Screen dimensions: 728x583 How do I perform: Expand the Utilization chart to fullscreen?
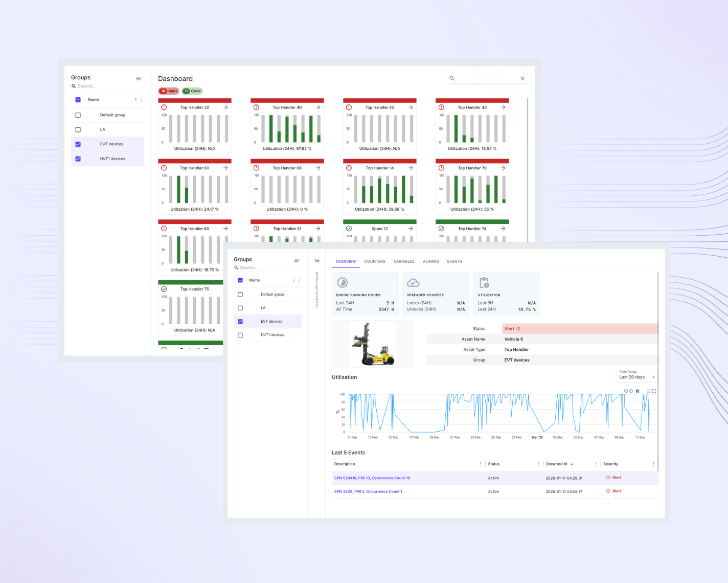pyautogui.click(x=654, y=391)
